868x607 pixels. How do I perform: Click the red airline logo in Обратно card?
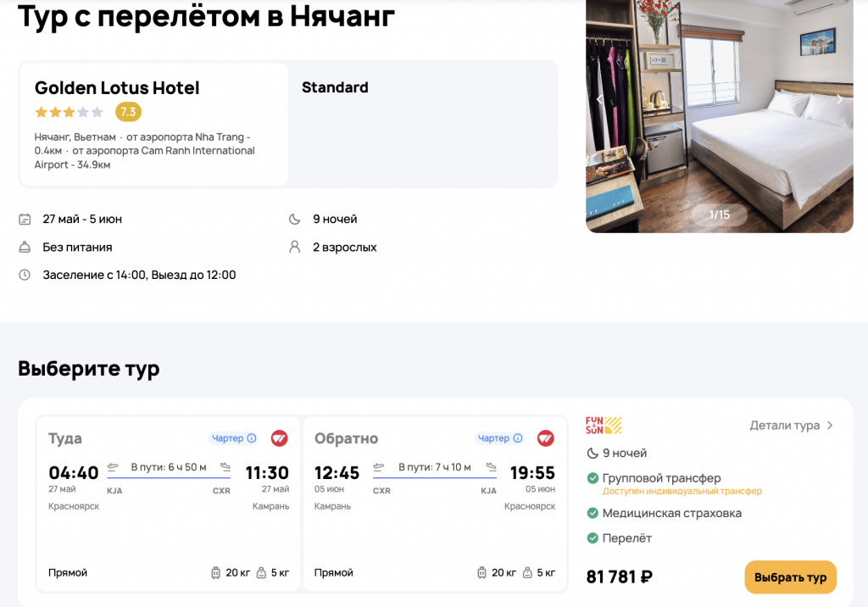(x=546, y=438)
